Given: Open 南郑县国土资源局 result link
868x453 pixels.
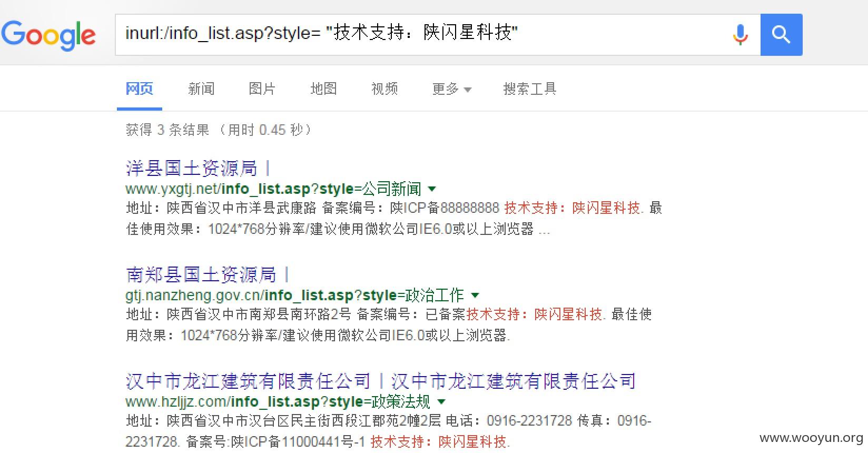Looking at the screenshot, I should coord(208,274).
